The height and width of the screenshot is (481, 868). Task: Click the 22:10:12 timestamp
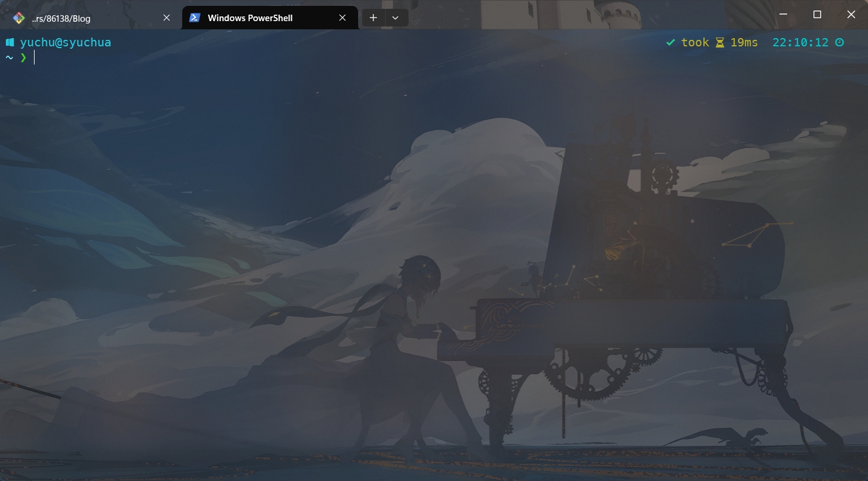coord(801,42)
